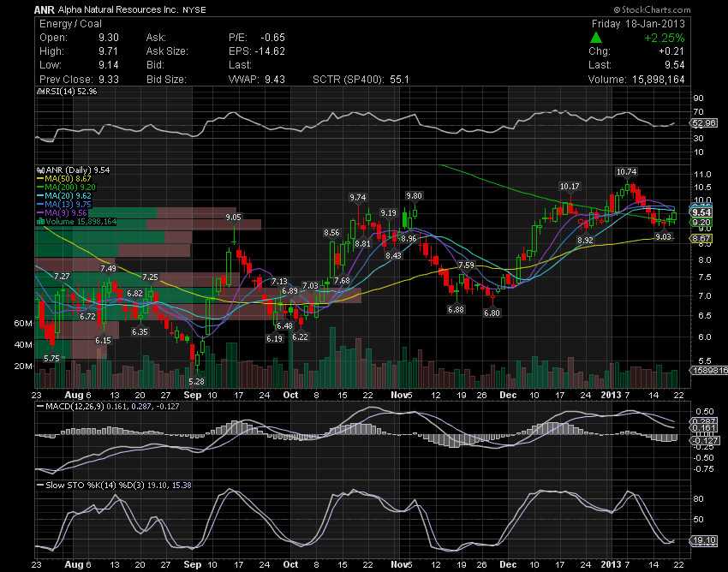Click the 'Bid Size:' label
728x572 pixels.
click(x=166, y=80)
